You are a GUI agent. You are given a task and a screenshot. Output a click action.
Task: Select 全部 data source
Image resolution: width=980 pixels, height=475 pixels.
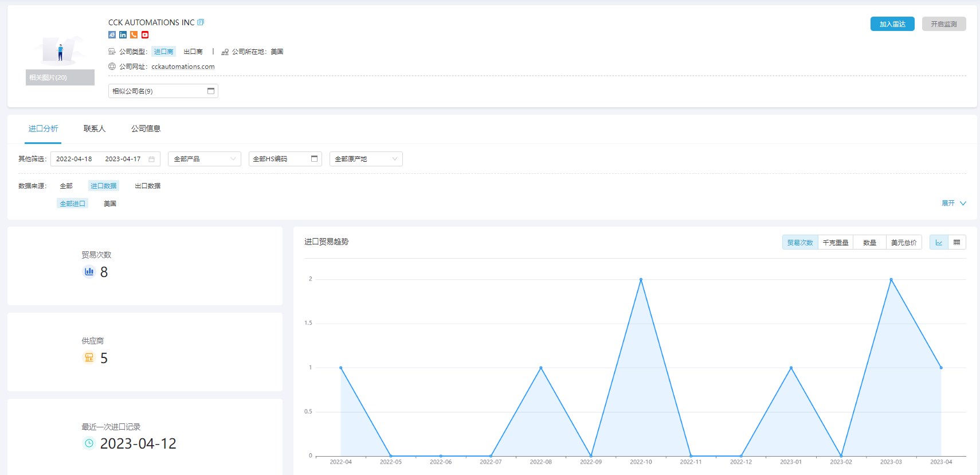(66, 186)
